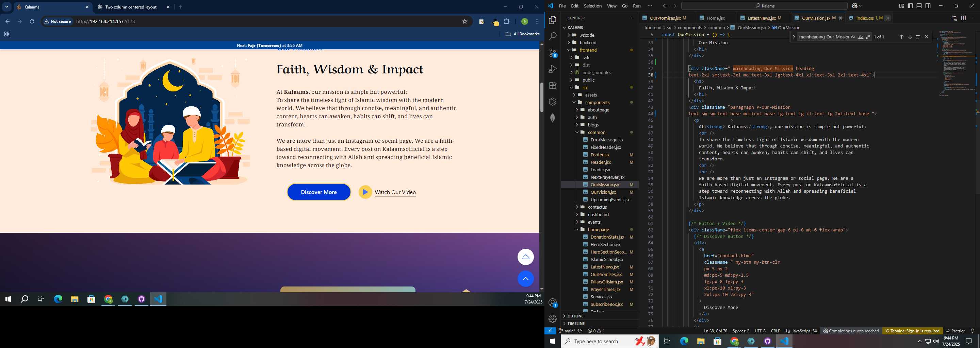The width and height of the screenshot is (980, 348).
Task: Click the Watch Our Video link
Action: point(395,192)
